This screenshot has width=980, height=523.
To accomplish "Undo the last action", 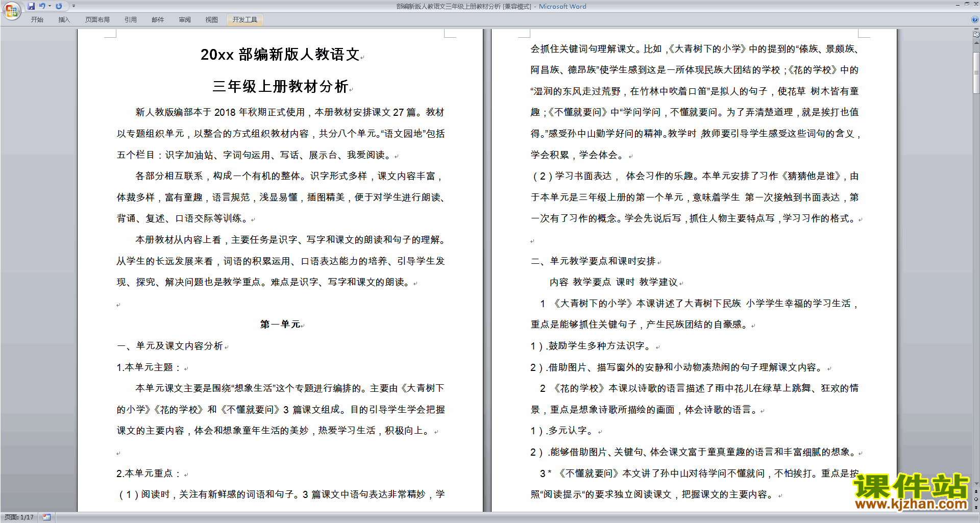I will 42,6.
